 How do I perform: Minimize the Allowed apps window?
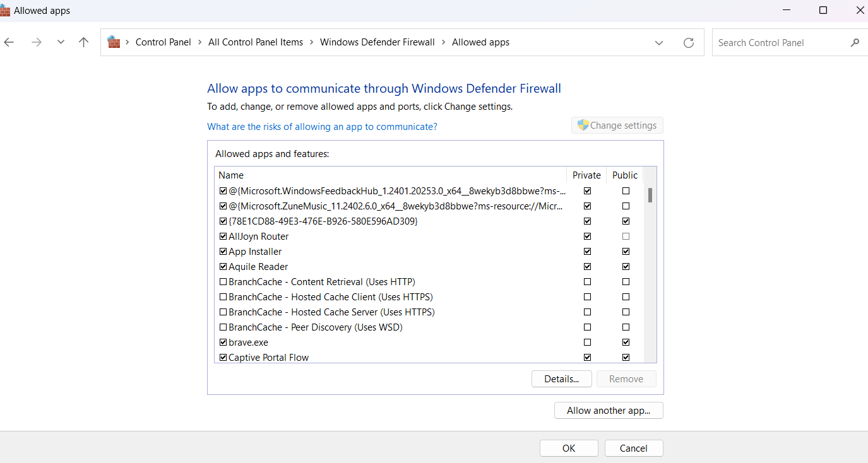click(787, 10)
